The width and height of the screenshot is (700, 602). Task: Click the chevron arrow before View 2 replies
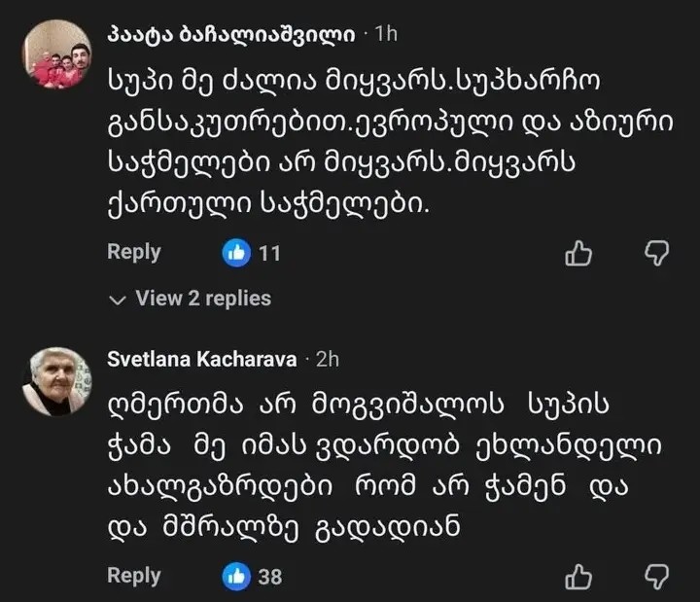point(119,300)
